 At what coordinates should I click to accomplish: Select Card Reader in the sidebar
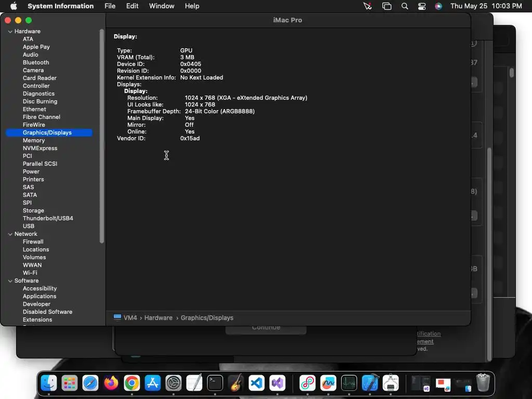tap(39, 78)
